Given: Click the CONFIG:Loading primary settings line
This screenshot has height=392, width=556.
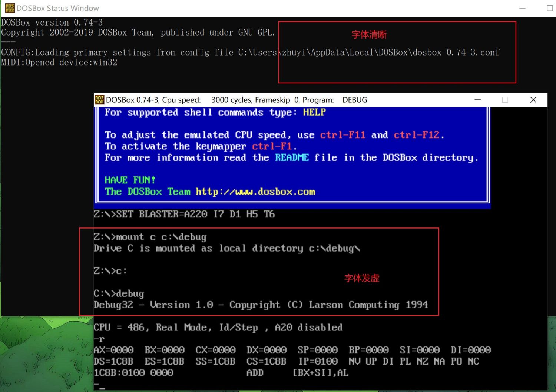Looking at the screenshot, I should tap(250, 52).
